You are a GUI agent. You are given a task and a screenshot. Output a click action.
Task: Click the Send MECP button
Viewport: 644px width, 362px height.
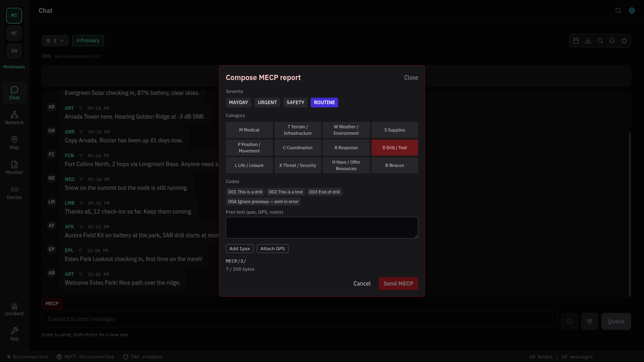point(398,284)
